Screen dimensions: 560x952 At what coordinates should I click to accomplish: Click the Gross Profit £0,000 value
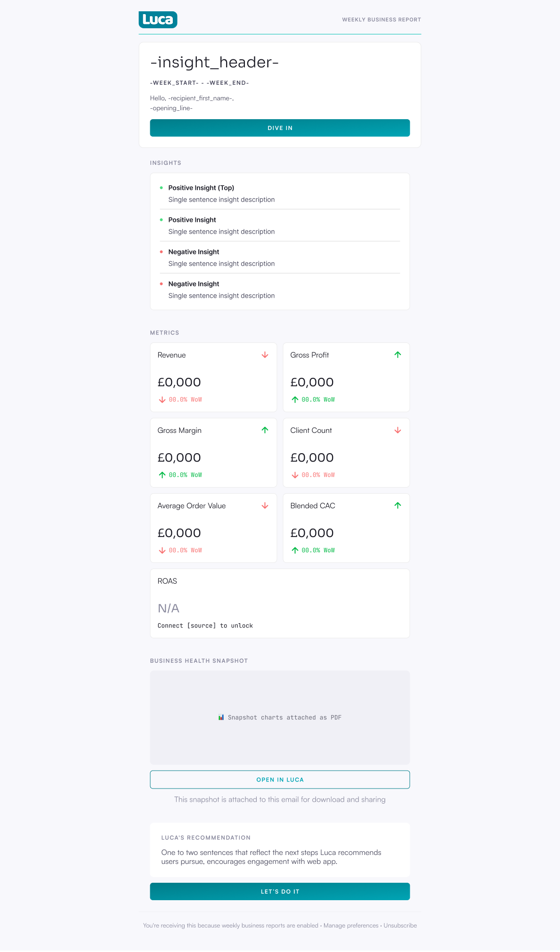click(x=312, y=382)
